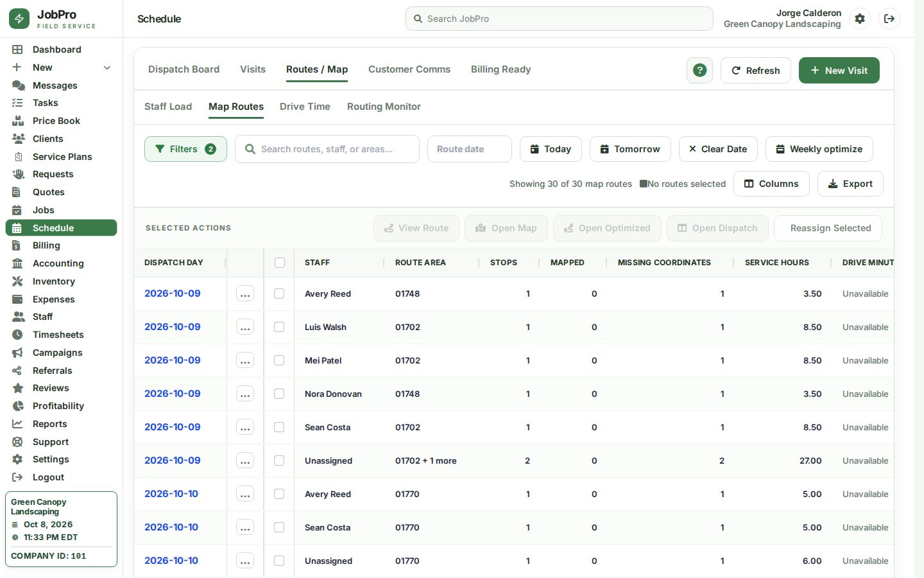Open Timesheets clock icon in sidebar
Image resolution: width=924 pixels, height=578 pixels.
click(18, 335)
